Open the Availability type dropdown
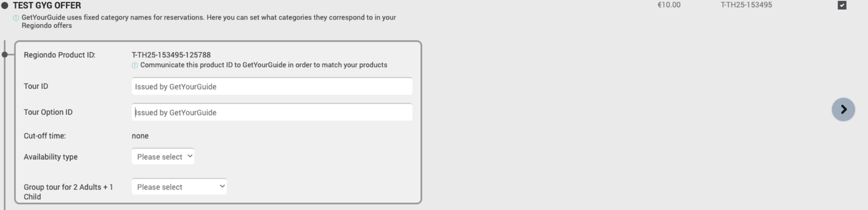 (x=163, y=156)
